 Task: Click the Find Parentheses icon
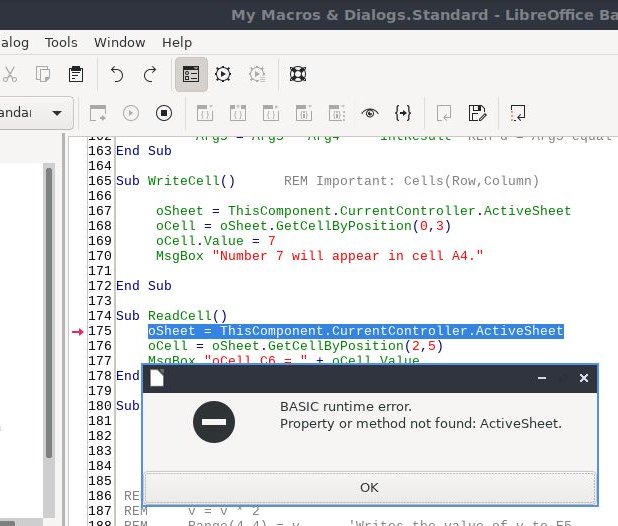click(x=403, y=113)
